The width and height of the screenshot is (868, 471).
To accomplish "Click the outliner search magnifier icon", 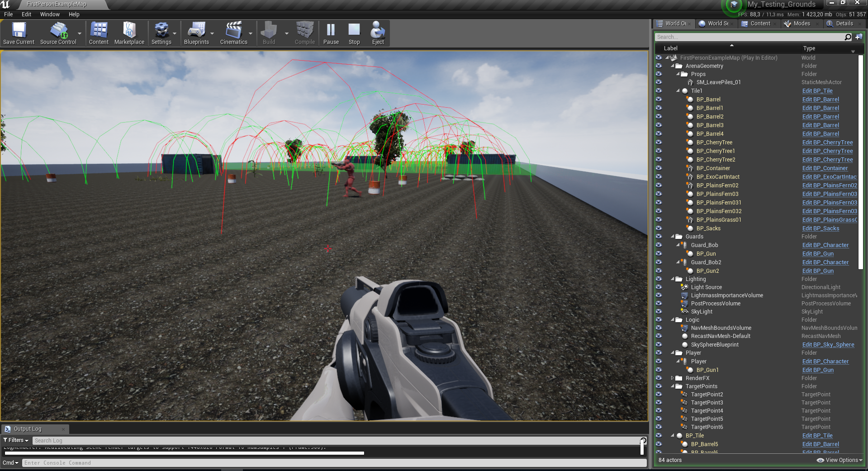I will [848, 37].
